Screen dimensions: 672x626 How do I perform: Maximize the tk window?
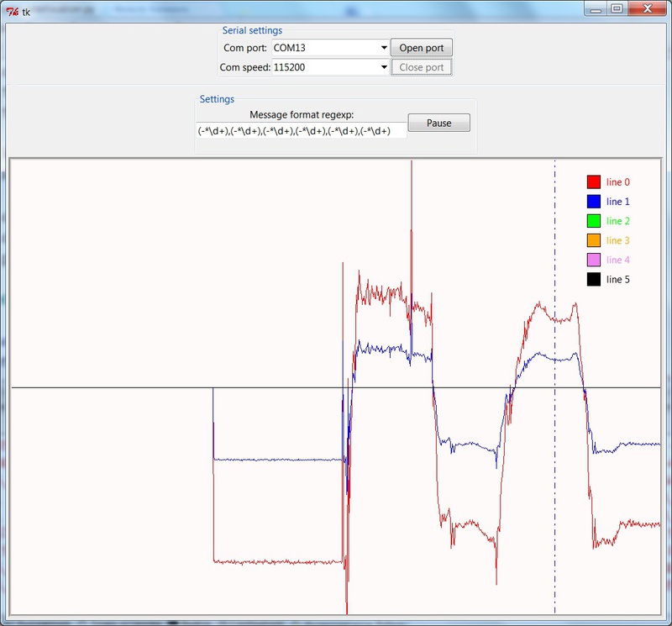(x=616, y=8)
